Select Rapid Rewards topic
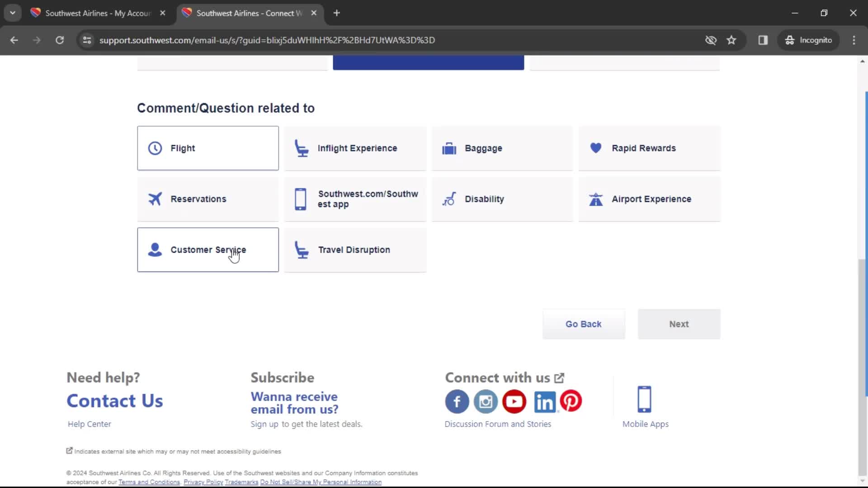Image resolution: width=868 pixels, height=488 pixels. (x=649, y=148)
